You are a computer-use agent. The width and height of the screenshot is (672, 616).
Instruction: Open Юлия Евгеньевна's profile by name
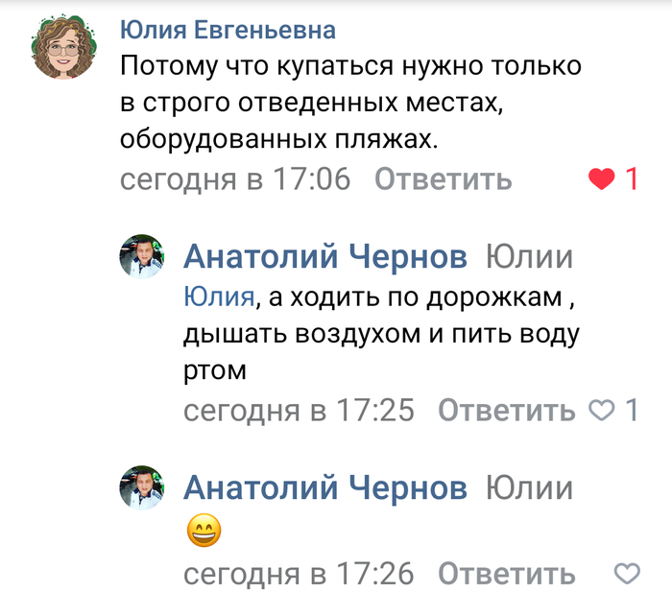pyautogui.click(x=228, y=31)
